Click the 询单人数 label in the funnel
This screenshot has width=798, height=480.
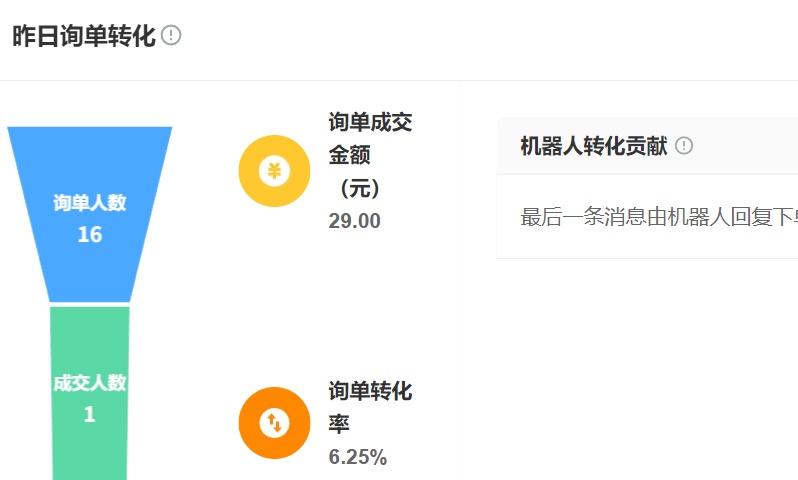coord(90,203)
